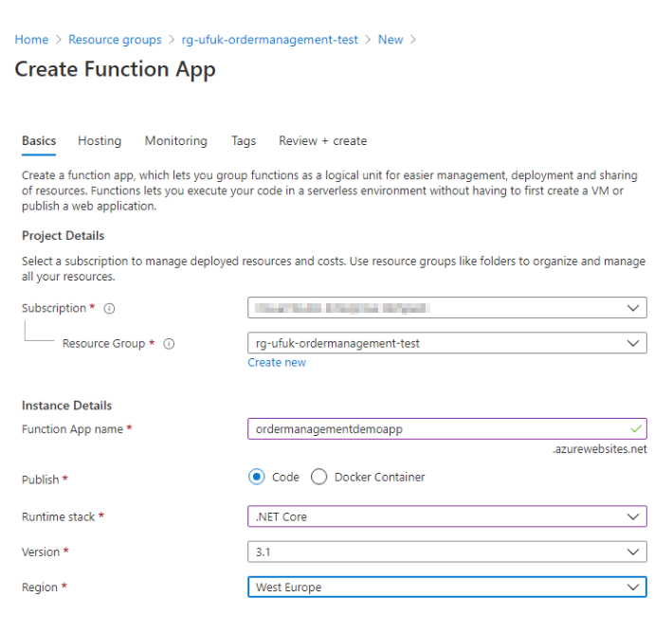The height and width of the screenshot is (633, 672).
Task: Open the Region West Europe dropdown
Action: [x=447, y=587]
